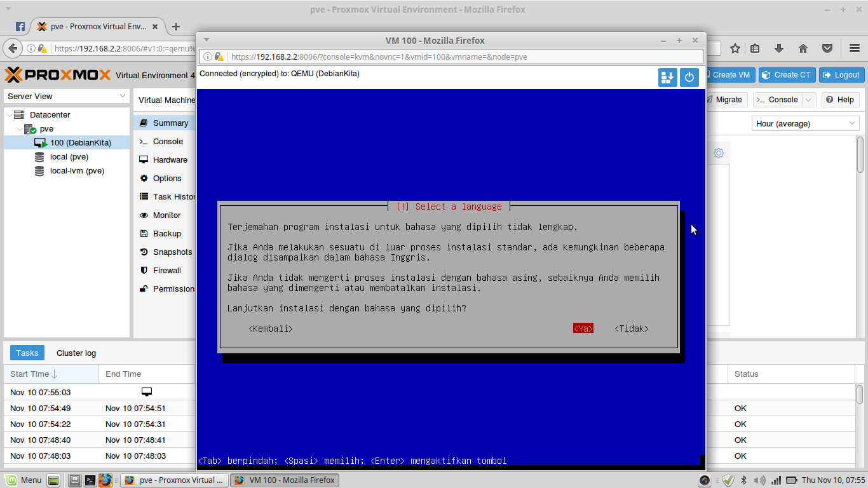868x488 pixels.
Task: Open the network signal tray icon
Action: [x=776, y=480]
